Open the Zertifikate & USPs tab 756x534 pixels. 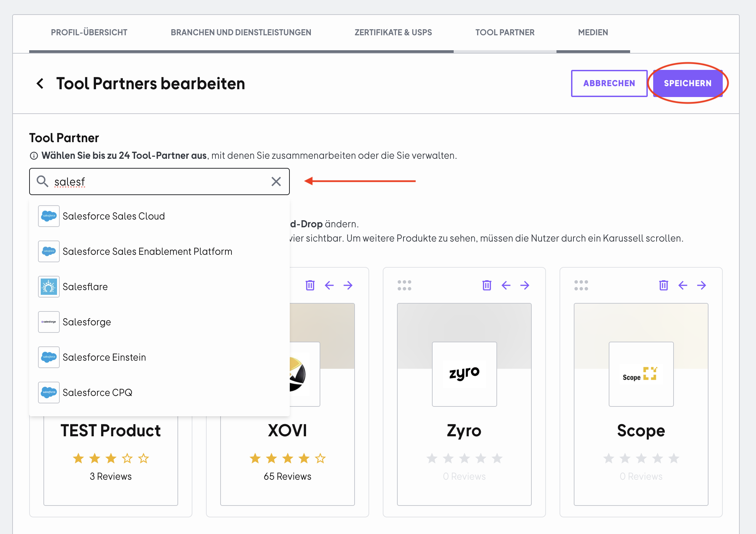393,33
